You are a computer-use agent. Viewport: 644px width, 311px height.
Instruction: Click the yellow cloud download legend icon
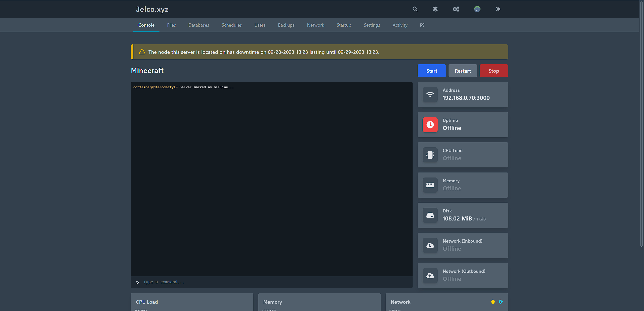pyautogui.click(x=493, y=302)
